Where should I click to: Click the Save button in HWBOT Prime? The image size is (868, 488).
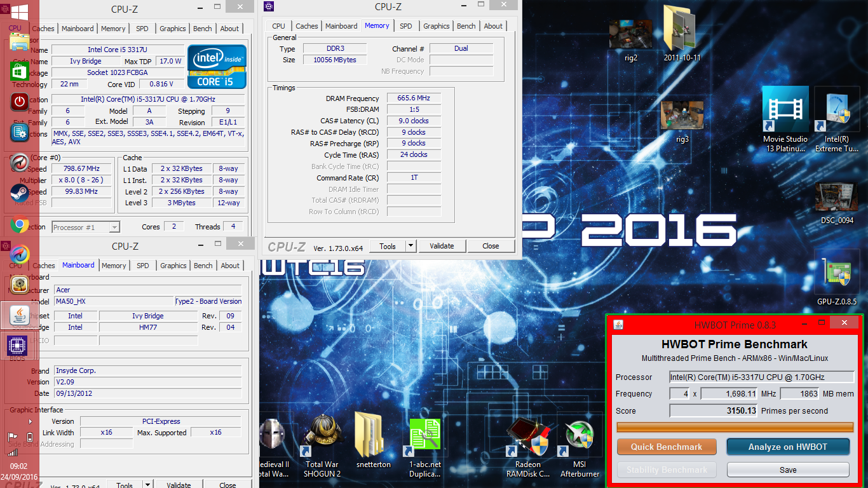(788, 470)
